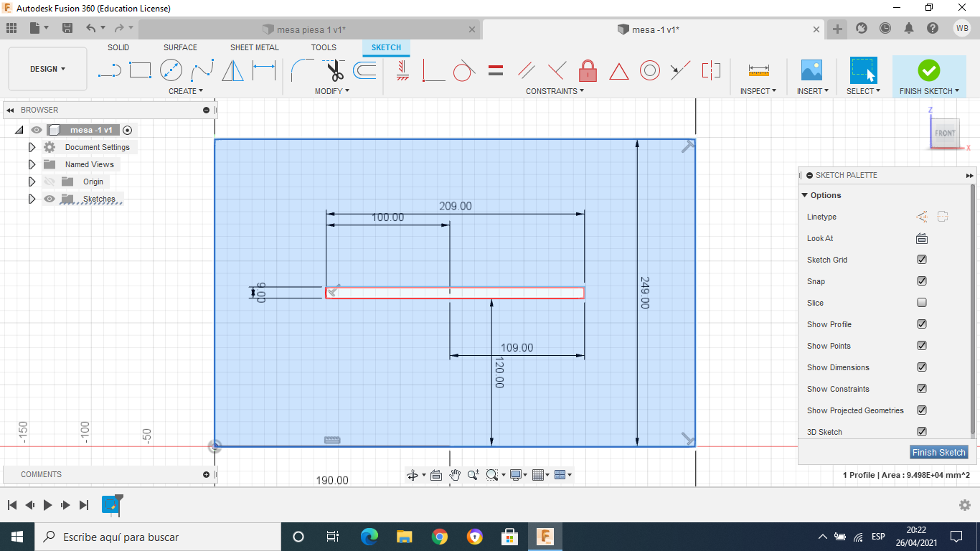Image resolution: width=980 pixels, height=551 pixels.
Task: Open the WB user profile button
Action: (x=962, y=28)
